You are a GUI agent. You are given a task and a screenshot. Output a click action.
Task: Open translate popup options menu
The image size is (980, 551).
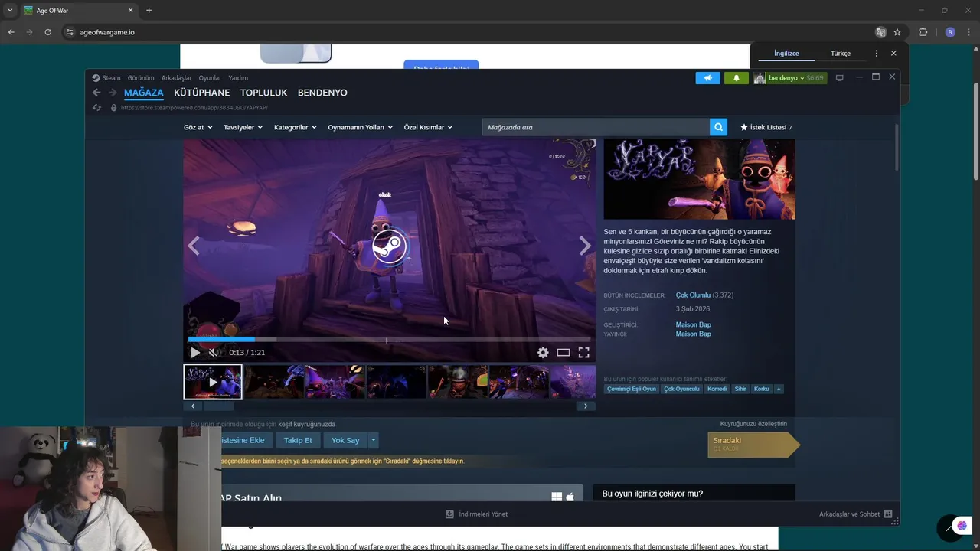[x=877, y=54]
